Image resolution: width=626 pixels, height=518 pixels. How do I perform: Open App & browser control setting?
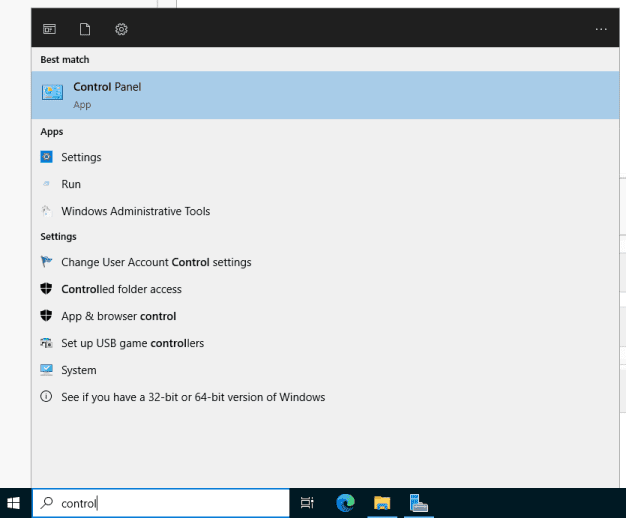coord(325,316)
